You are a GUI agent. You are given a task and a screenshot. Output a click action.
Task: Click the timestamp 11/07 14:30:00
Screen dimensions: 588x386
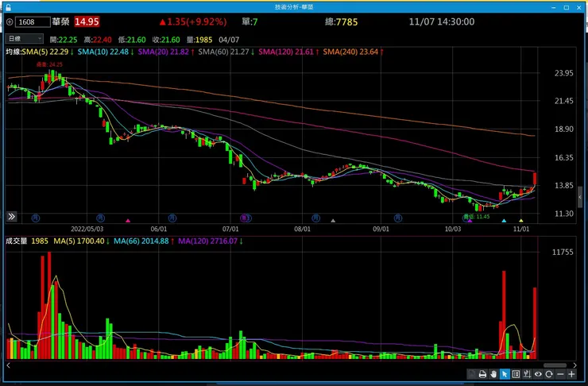coord(442,21)
